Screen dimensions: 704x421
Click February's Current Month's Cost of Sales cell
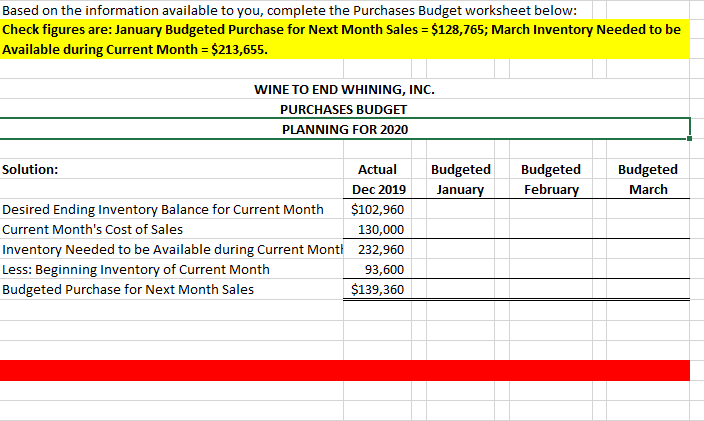[x=551, y=229]
